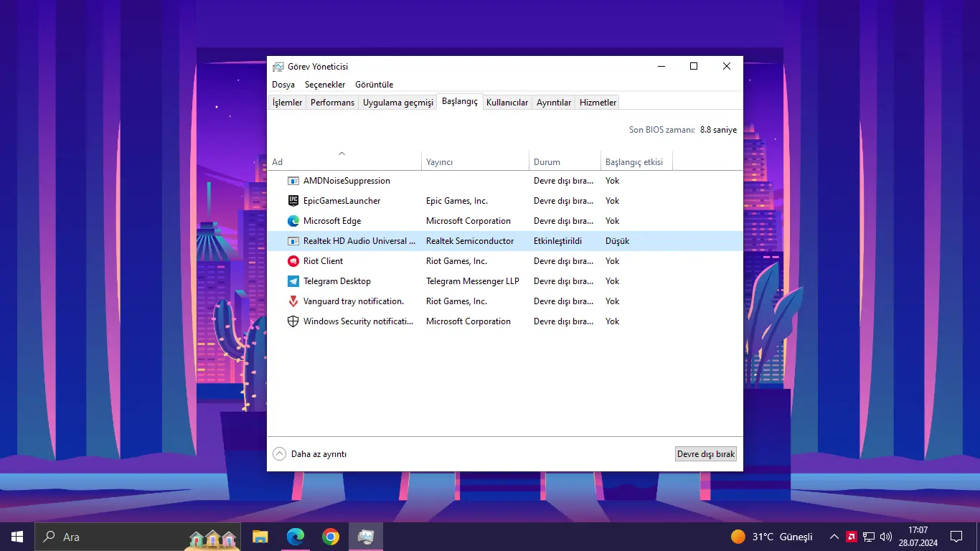Click the volume speaker tray icon
The height and width of the screenshot is (551, 980).
pos(886,537)
